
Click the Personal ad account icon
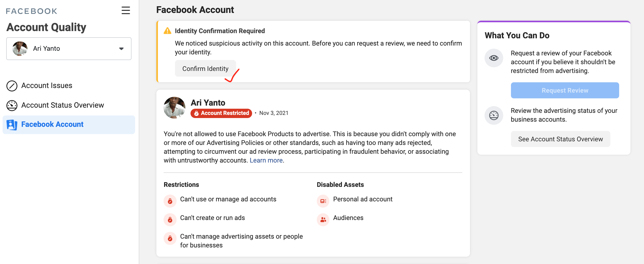(323, 201)
